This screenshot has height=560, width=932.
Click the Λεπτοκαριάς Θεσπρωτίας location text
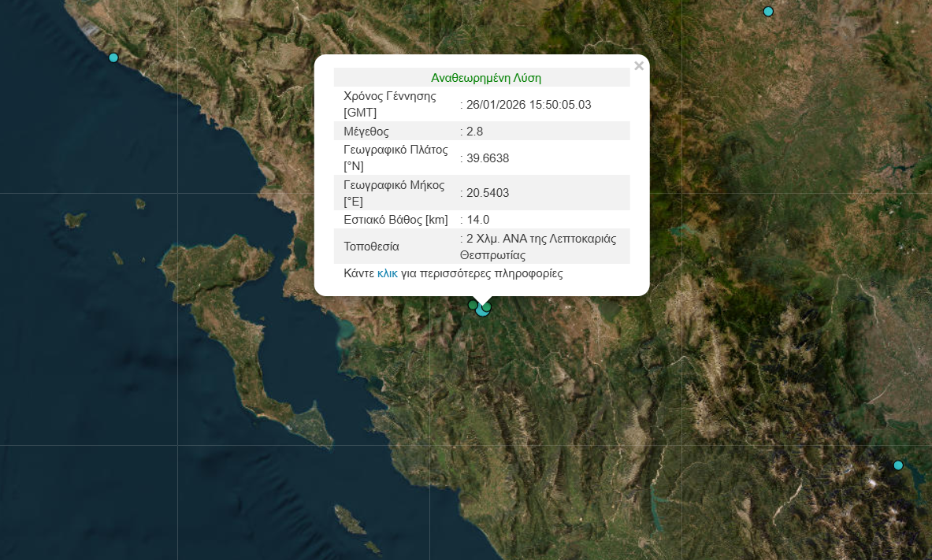(540, 247)
